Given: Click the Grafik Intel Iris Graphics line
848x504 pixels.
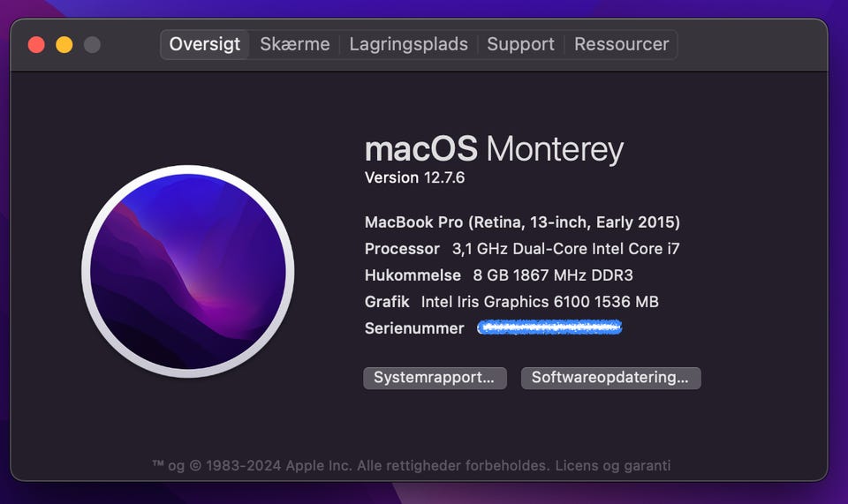Looking at the screenshot, I should coord(511,302).
